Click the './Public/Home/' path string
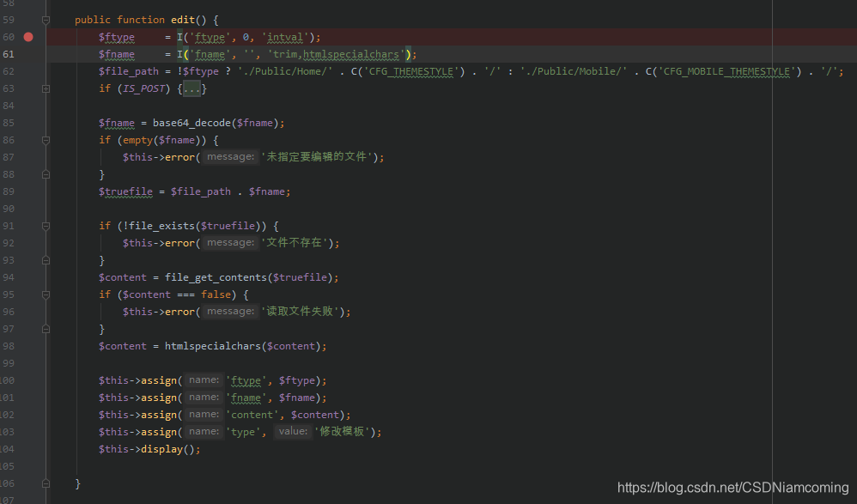The image size is (857, 504). [285, 71]
